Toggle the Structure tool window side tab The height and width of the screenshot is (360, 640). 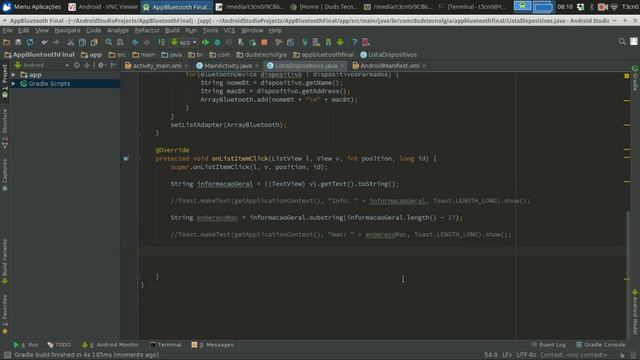pos(5,129)
